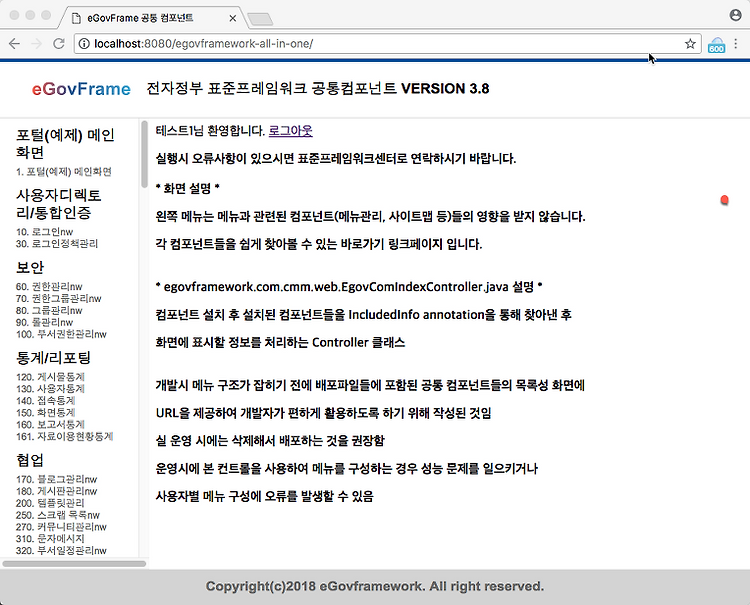The height and width of the screenshot is (605, 750).
Task: Click the eGovFrame logo
Action: point(81,89)
